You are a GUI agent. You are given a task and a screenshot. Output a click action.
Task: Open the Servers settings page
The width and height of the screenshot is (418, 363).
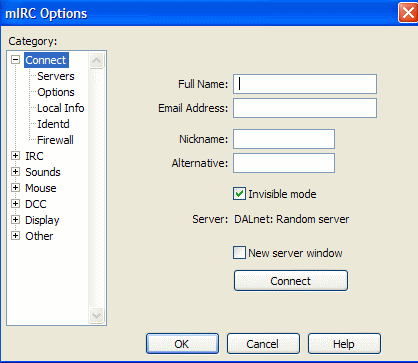click(x=56, y=76)
